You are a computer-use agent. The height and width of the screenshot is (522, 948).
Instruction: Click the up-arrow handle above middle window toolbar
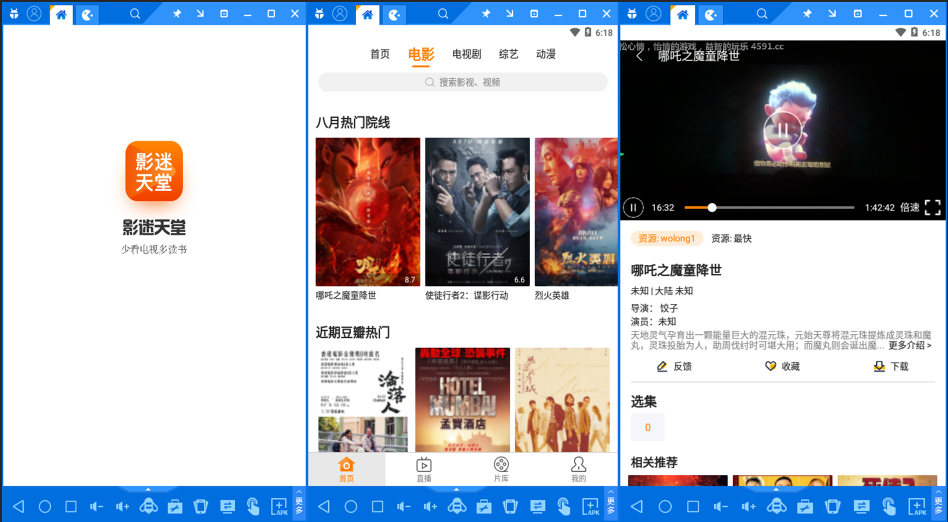[457, 489]
